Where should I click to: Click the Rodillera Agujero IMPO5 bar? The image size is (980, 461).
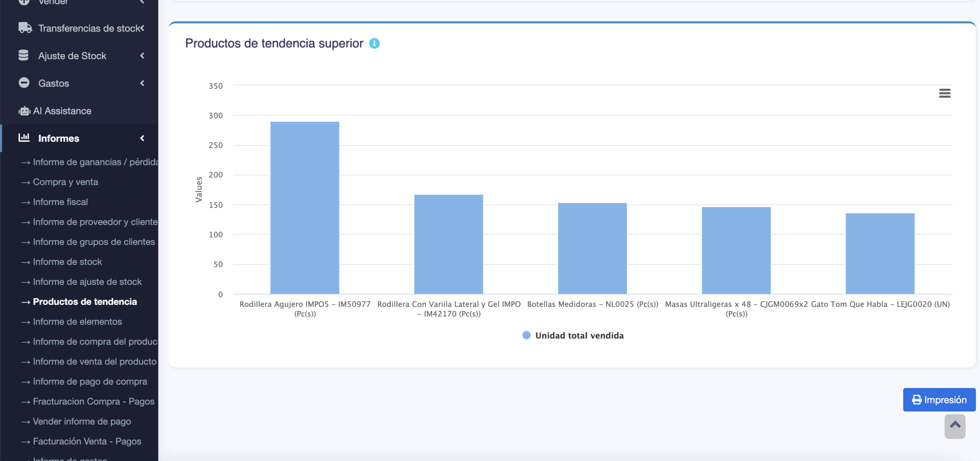pyautogui.click(x=305, y=208)
